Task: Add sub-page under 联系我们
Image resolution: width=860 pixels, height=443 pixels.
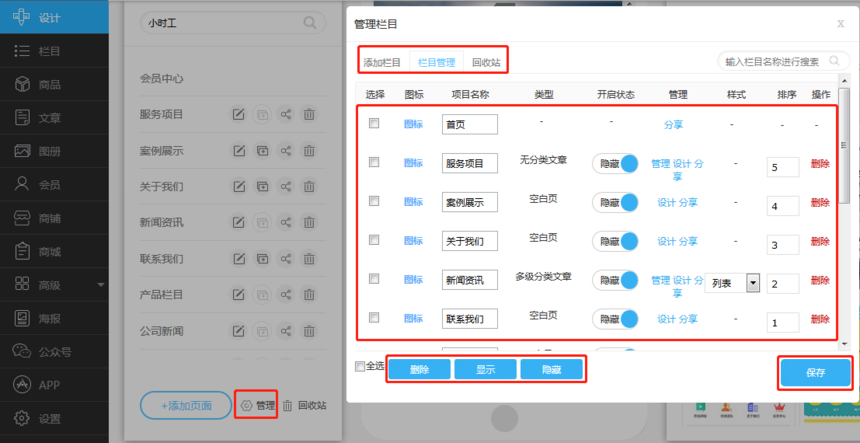Action: point(262,259)
